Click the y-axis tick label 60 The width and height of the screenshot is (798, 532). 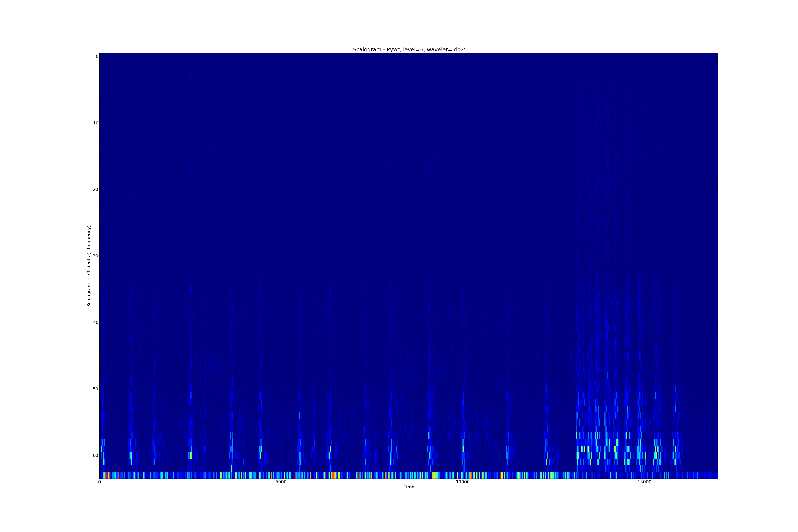click(x=96, y=456)
